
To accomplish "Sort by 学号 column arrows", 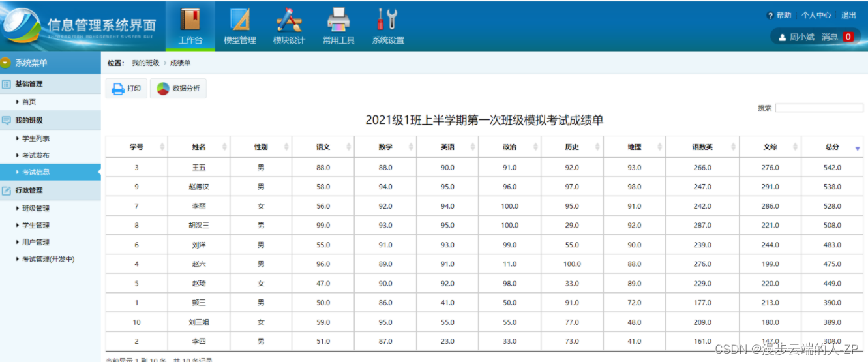I will pyautogui.click(x=162, y=147).
